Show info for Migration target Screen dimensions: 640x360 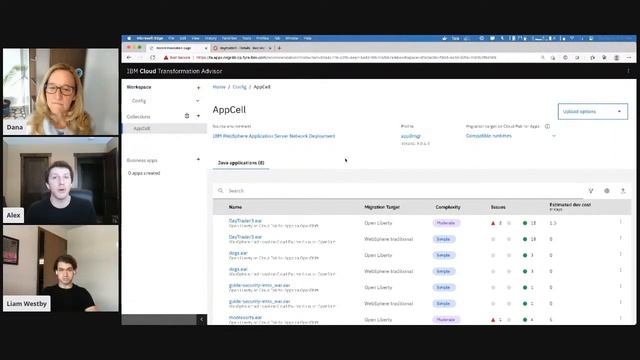(547, 127)
